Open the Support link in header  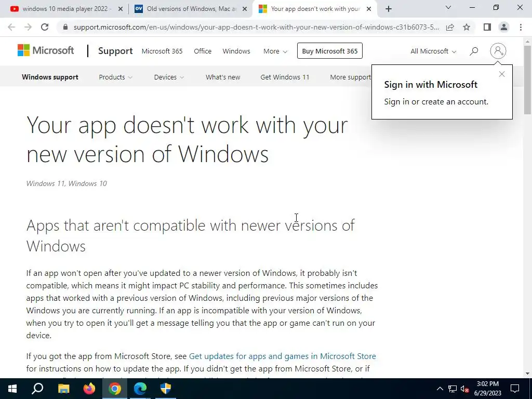(115, 51)
